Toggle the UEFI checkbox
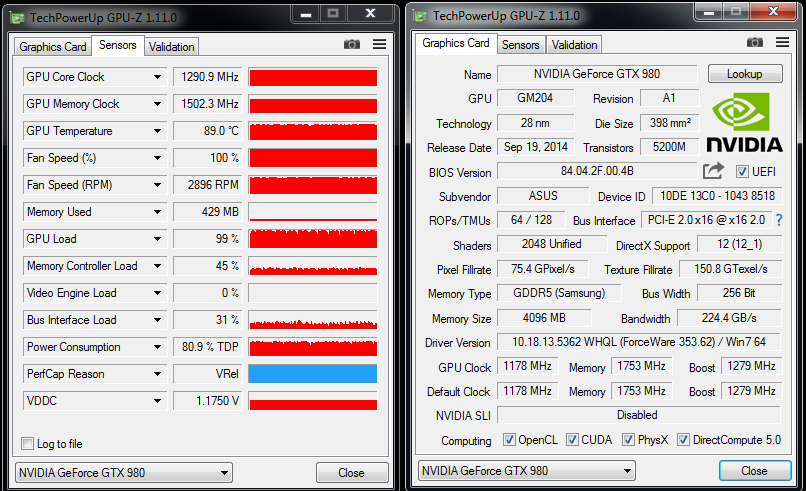The height and width of the screenshot is (491, 806). [742, 172]
